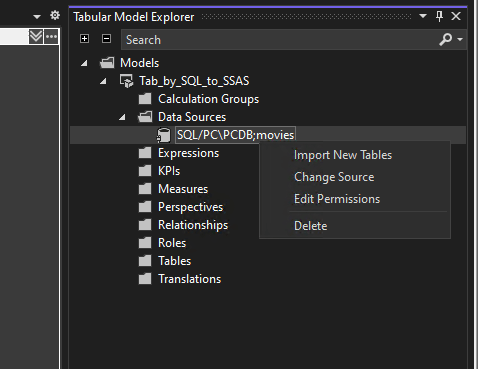Click the SQL data source database icon
The width and height of the screenshot is (478, 369).
[x=163, y=135]
